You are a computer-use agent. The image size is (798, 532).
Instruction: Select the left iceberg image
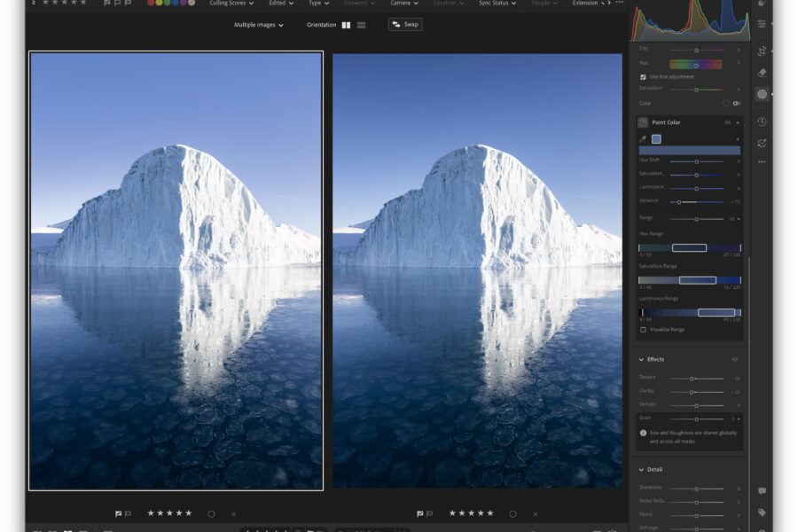[176, 270]
